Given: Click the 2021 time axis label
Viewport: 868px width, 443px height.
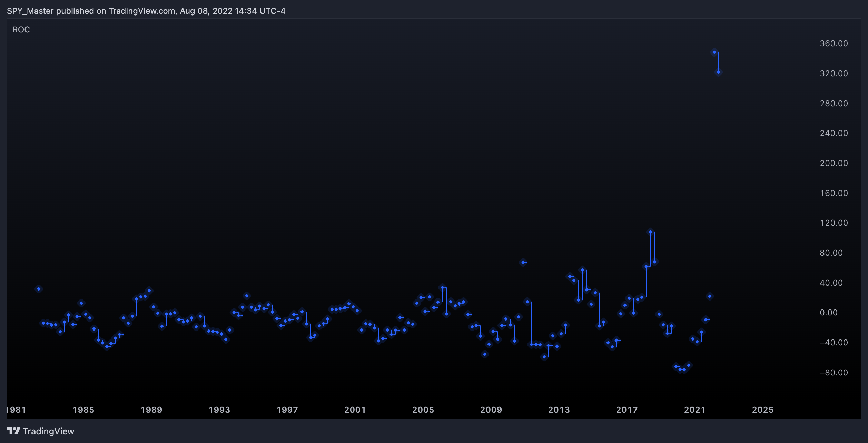Looking at the screenshot, I should point(695,410).
